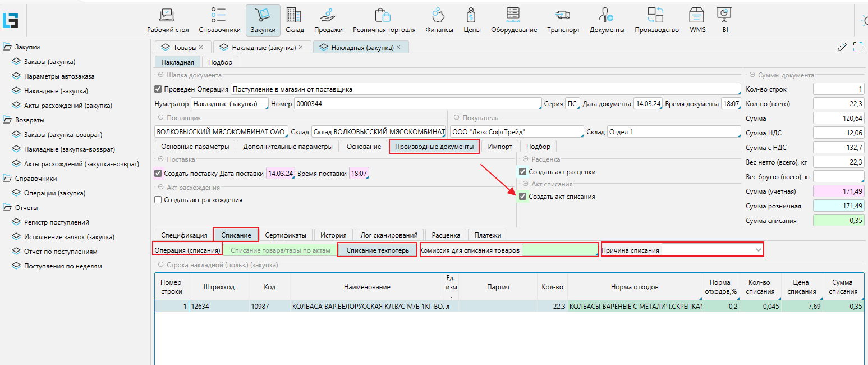Uncheck the Проведен checkbox
The height and width of the screenshot is (365, 868).
click(x=158, y=89)
